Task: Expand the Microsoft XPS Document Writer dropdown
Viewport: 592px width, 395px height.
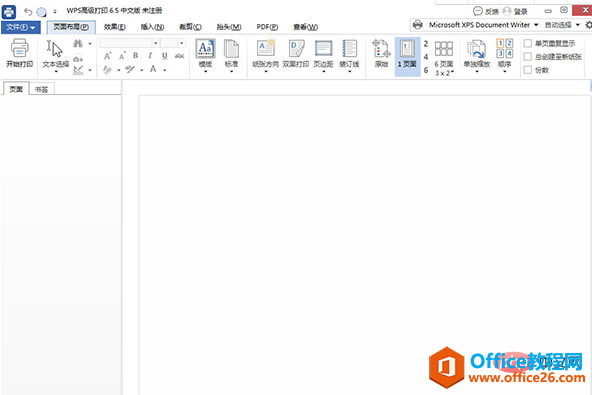Action: coord(536,25)
